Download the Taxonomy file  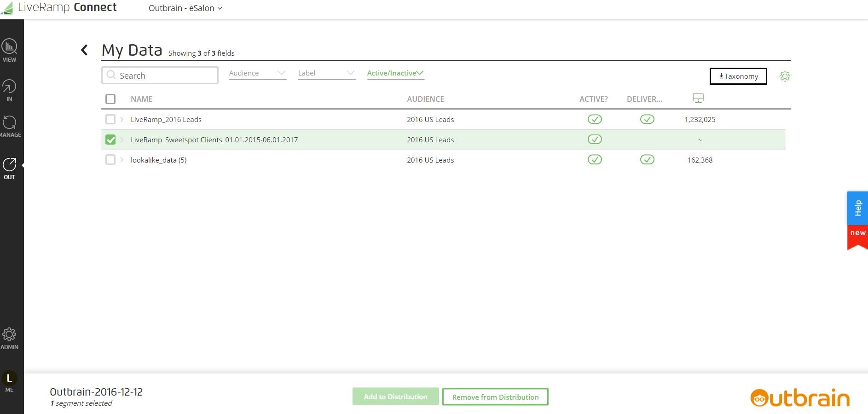coord(738,76)
